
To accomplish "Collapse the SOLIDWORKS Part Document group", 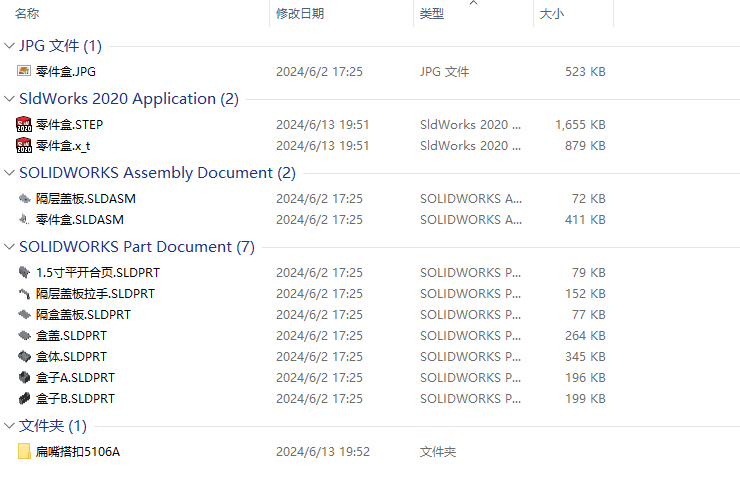I will pos(9,247).
